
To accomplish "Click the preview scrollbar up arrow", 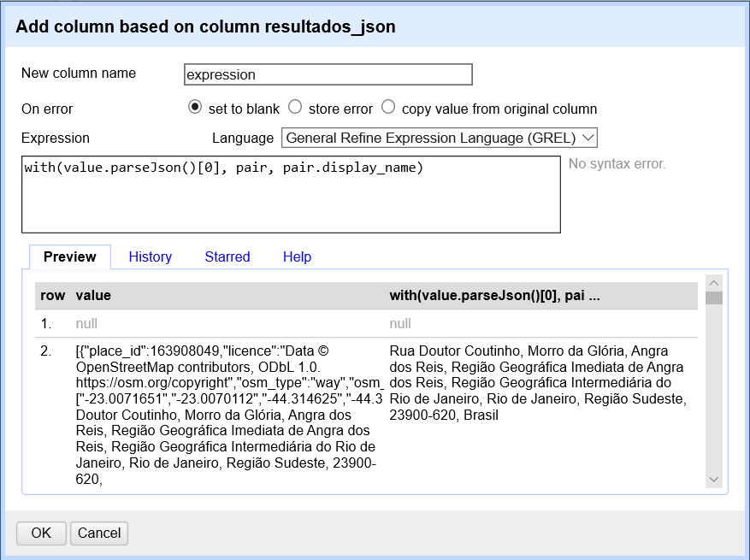I will point(714,282).
